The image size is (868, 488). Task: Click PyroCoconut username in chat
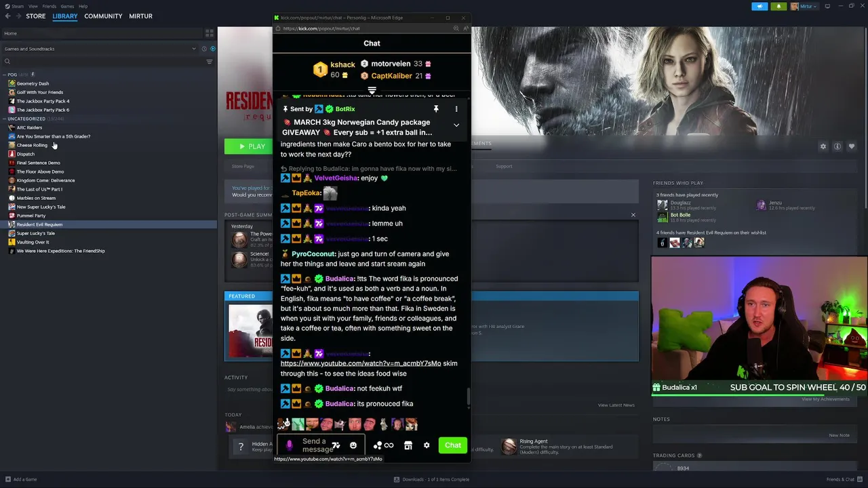click(313, 253)
